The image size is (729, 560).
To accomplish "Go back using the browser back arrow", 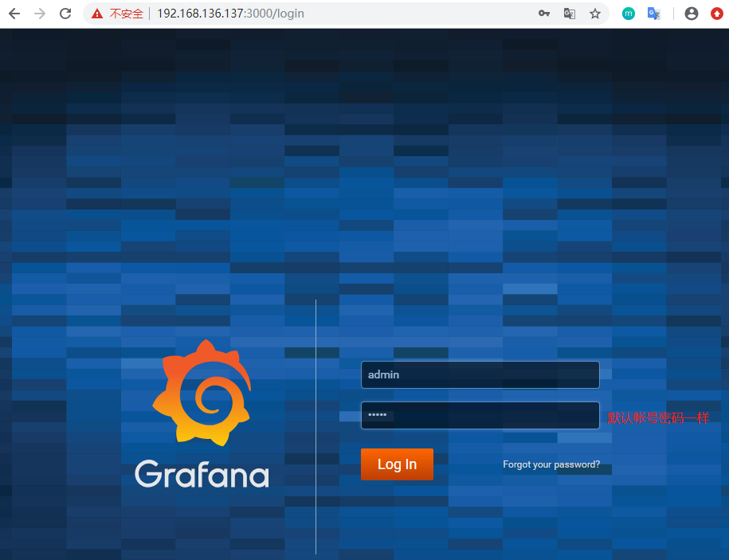I will click(14, 14).
